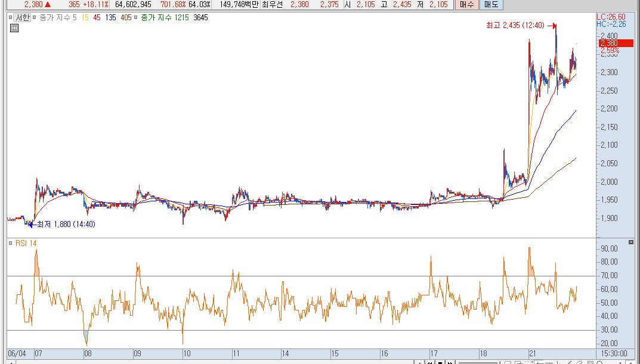Image resolution: width=640 pixels, height=364 pixels.
Task: Click the 18 date label on axis
Action: pos(483,353)
